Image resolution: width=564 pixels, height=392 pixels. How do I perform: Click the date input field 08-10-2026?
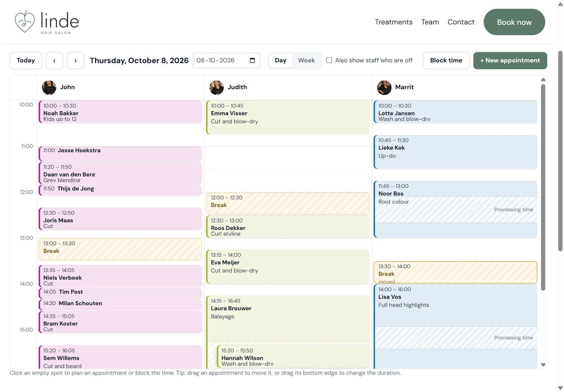[x=226, y=60]
